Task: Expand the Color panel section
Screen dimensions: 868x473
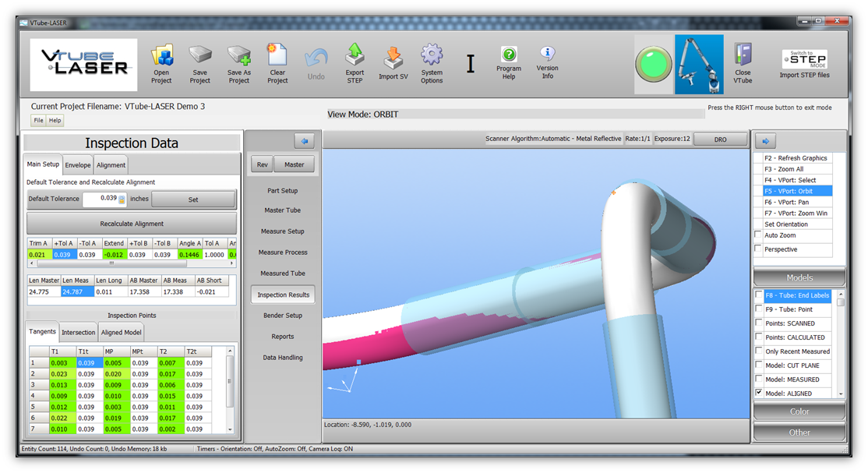Action: click(799, 411)
